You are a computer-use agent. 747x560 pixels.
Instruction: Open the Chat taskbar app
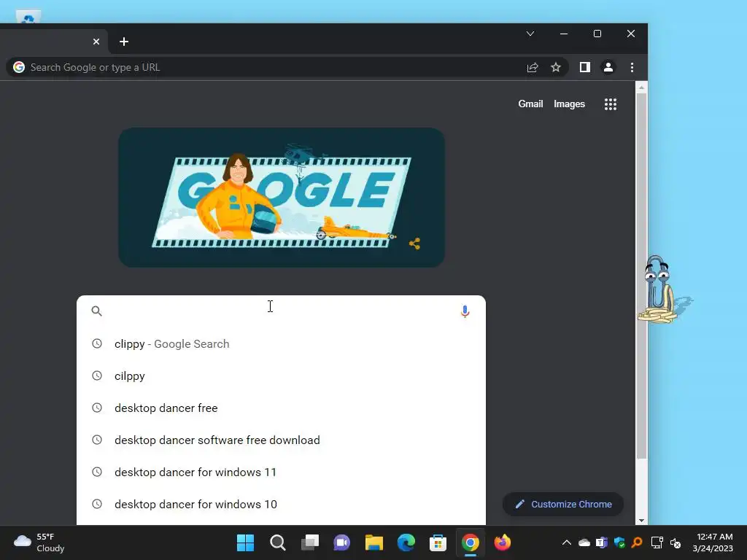click(x=341, y=542)
